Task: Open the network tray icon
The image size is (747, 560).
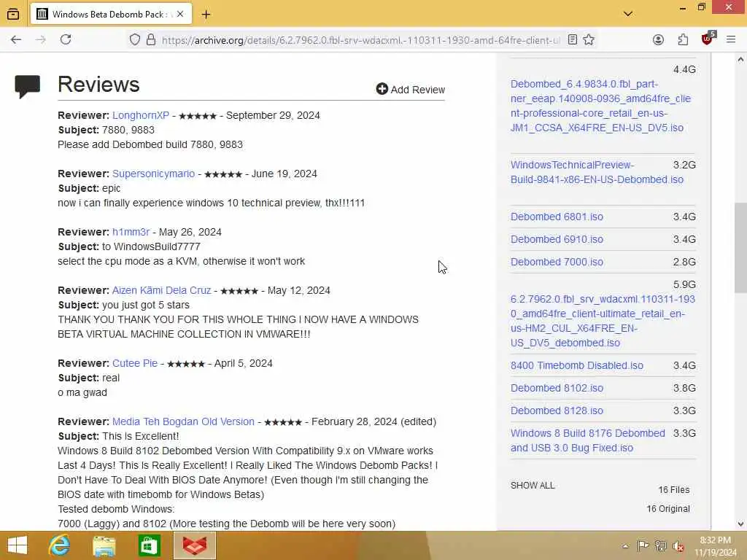Action: tap(660, 545)
